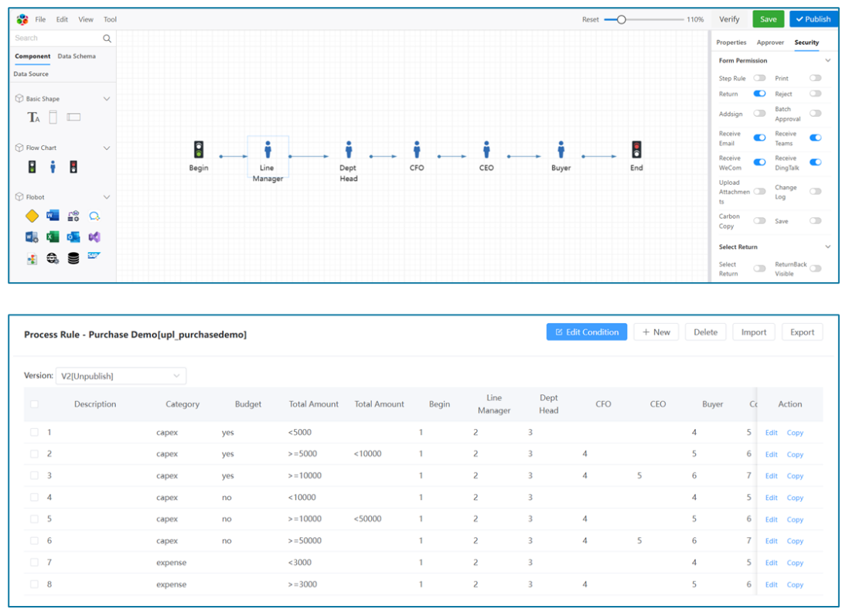
Task: Select the CFO node on the canvas
Action: tap(416, 156)
